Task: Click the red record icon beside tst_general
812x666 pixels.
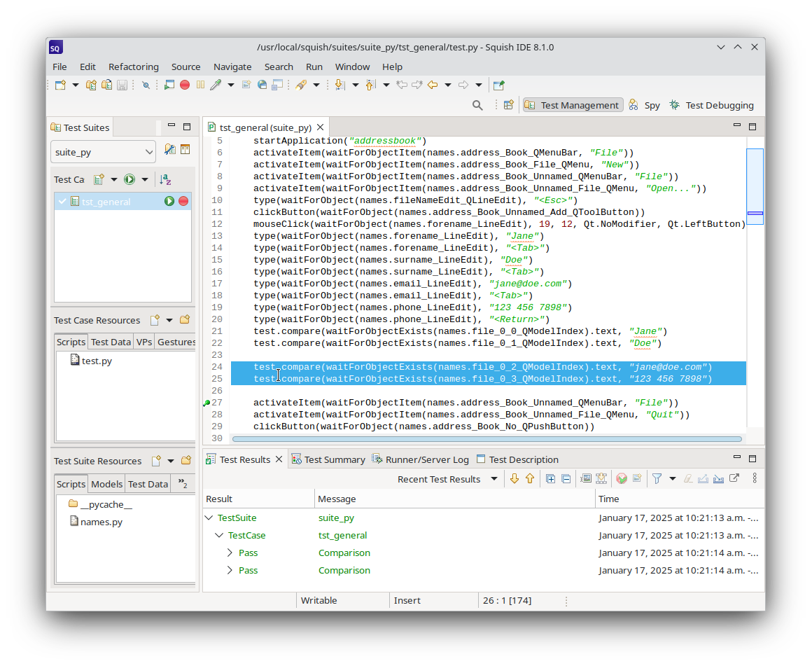Action: pyautogui.click(x=183, y=202)
